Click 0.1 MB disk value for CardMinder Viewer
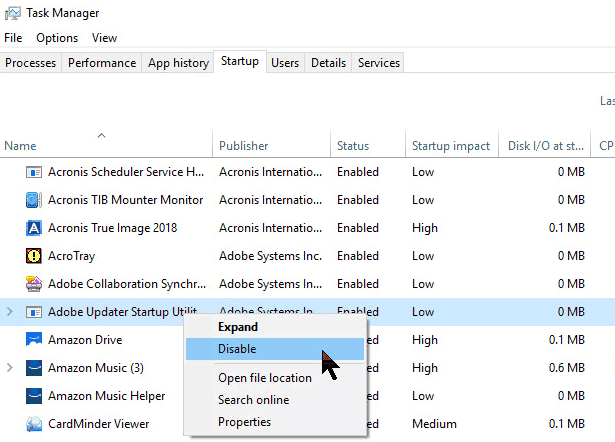The width and height of the screenshot is (615, 442). (567, 424)
